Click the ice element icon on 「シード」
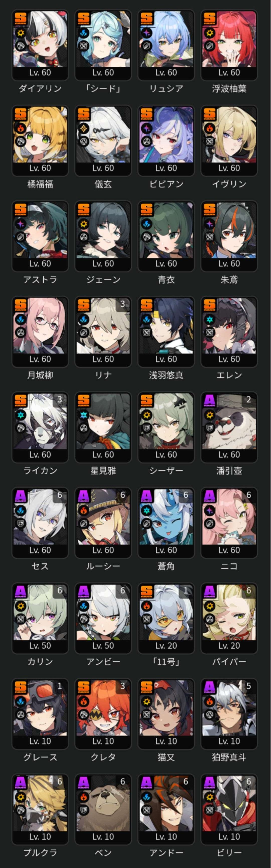271x868 pixels. pyautogui.click(x=83, y=33)
